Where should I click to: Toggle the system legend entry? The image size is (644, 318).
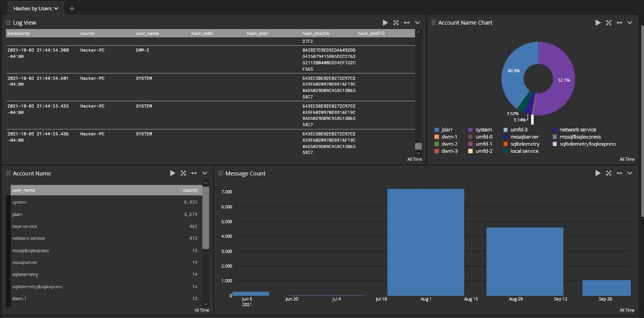[480, 130]
